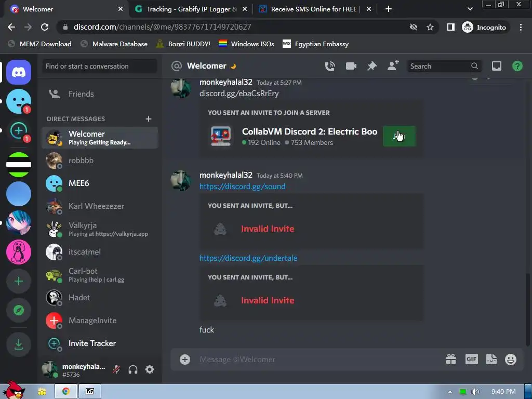Open robbbb direct message
The height and width of the screenshot is (399, 532).
pos(100,161)
